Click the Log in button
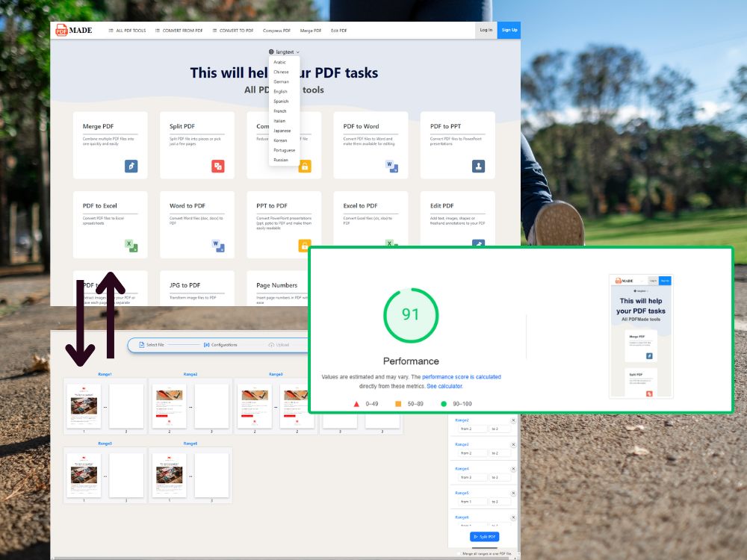The width and height of the screenshot is (747, 560). tap(486, 30)
